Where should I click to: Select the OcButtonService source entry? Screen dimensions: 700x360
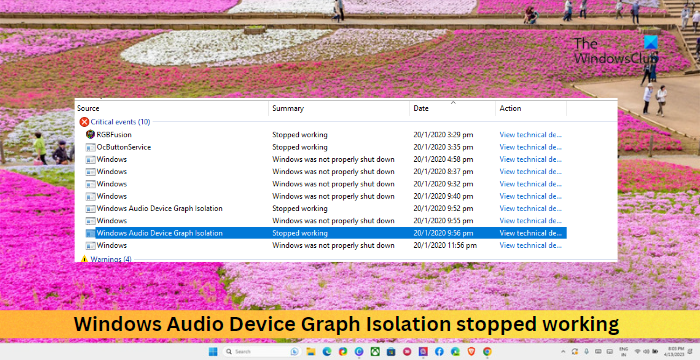click(124, 147)
